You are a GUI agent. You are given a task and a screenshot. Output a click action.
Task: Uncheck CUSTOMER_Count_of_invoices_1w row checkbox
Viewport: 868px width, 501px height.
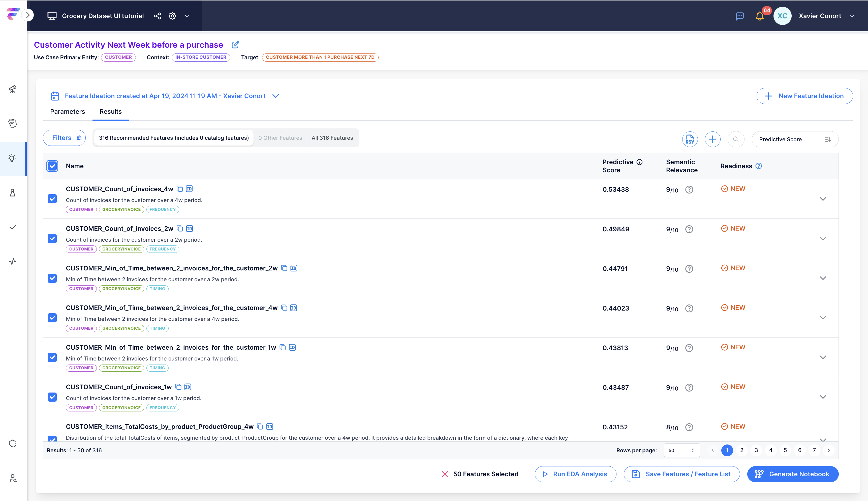coord(52,397)
